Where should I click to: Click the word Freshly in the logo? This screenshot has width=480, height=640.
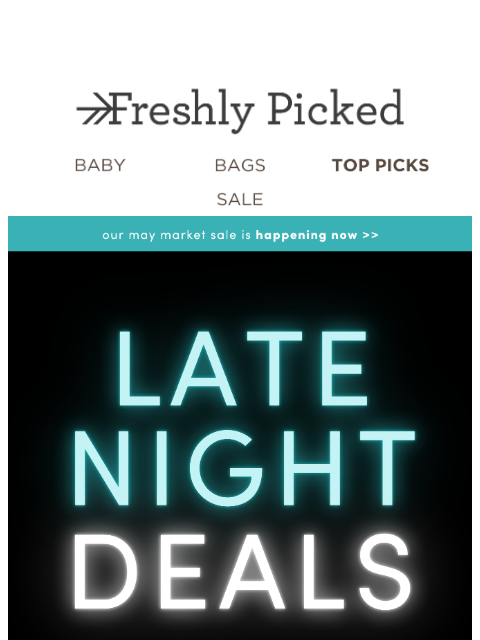coord(182,111)
